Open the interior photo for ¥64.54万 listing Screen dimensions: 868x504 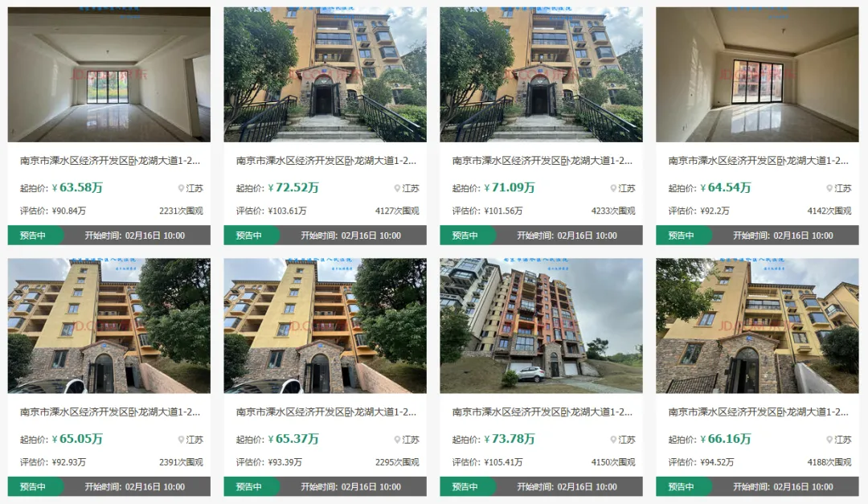click(x=757, y=75)
